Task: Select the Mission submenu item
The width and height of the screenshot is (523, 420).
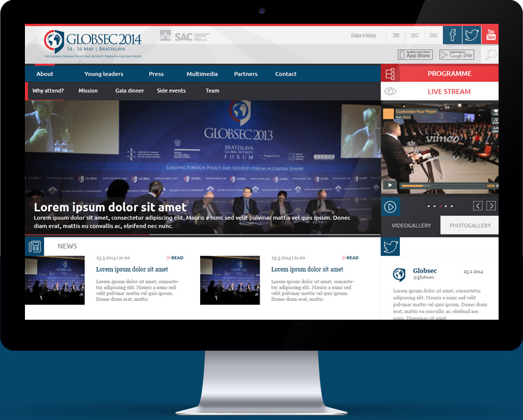Action: 88,91
